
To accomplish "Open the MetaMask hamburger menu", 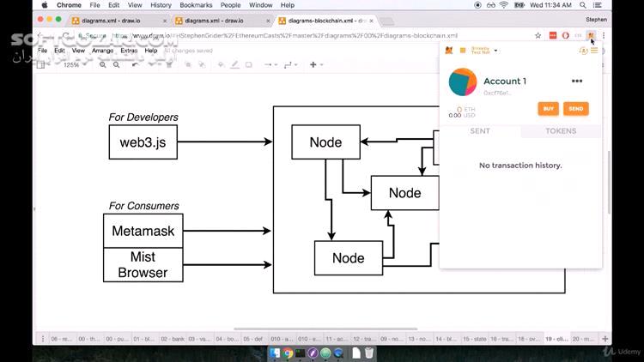I will [594, 51].
